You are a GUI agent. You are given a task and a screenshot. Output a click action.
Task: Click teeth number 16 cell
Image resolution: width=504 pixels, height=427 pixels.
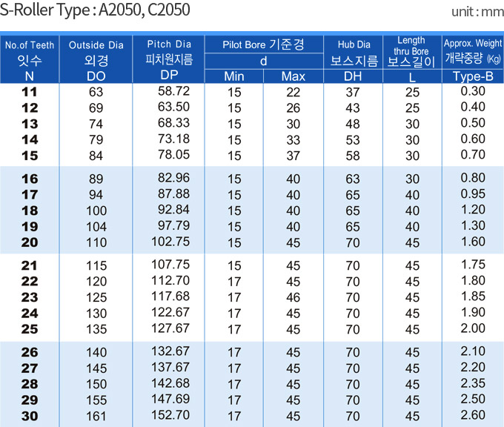(x=30, y=179)
